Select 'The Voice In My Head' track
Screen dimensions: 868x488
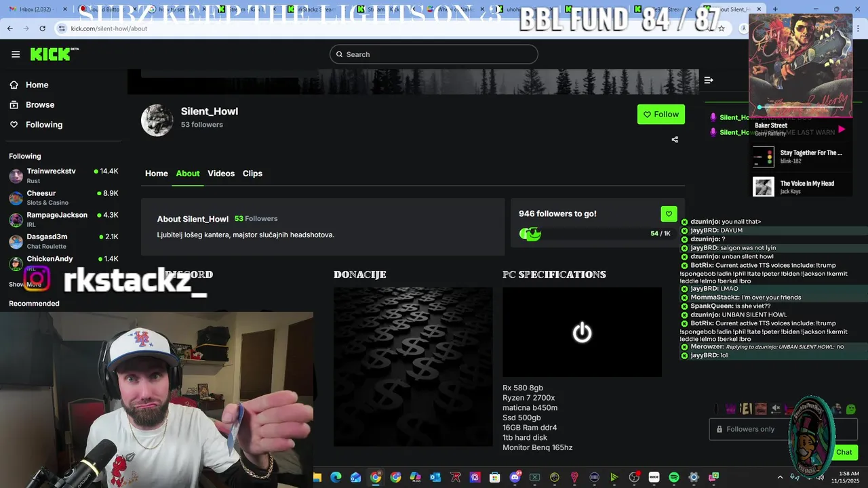(800, 186)
